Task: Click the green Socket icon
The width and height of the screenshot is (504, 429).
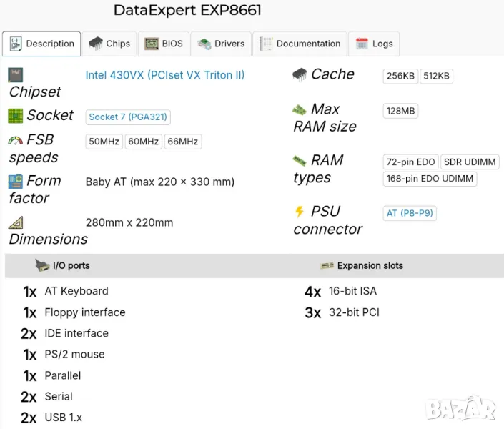Action: pyautogui.click(x=16, y=115)
